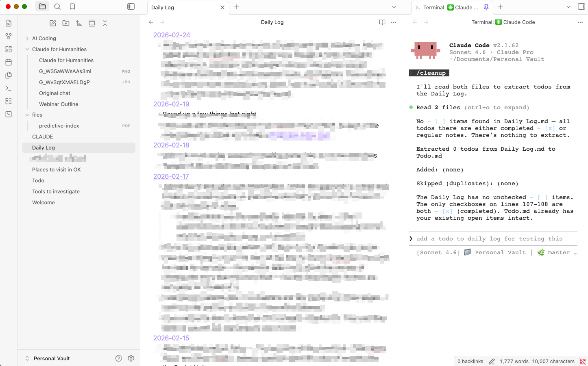Create a new note in file explorer

point(53,23)
